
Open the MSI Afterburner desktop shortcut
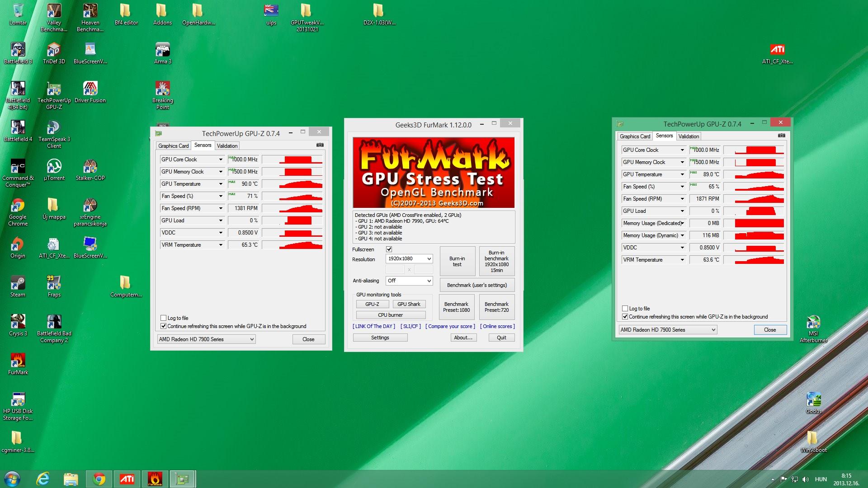point(813,328)
